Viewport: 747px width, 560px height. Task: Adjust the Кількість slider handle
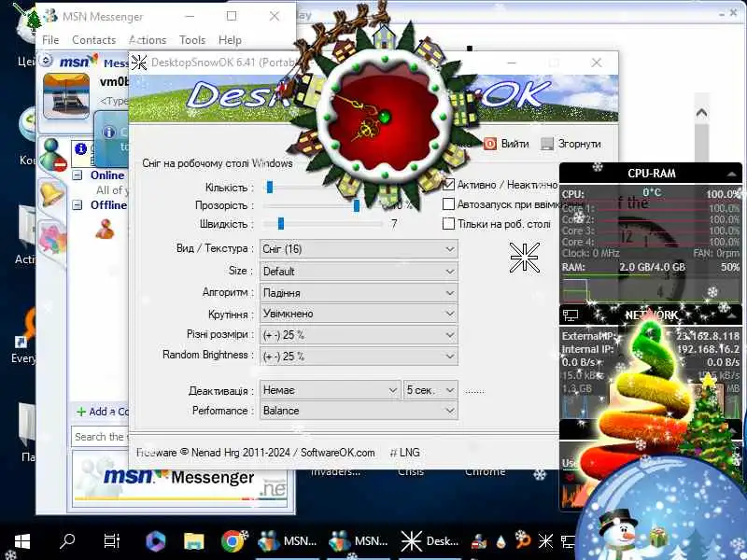coord(270,188)
